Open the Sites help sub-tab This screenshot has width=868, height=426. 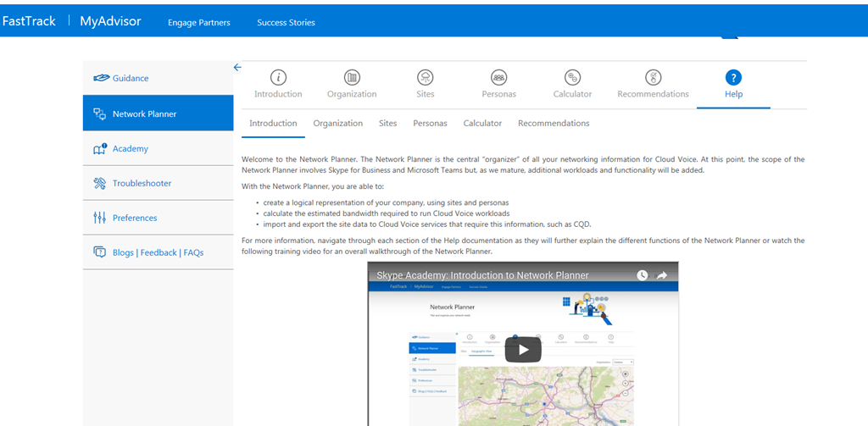[387, 124]
